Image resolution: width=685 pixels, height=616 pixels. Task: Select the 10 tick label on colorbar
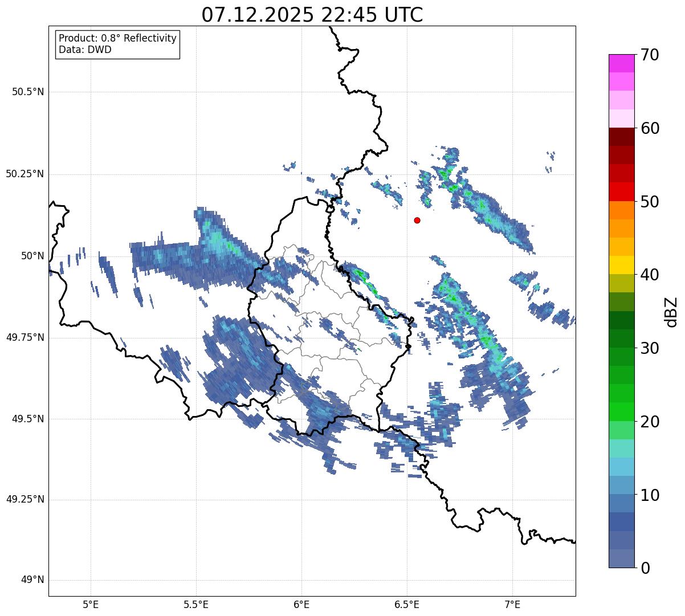650,495
